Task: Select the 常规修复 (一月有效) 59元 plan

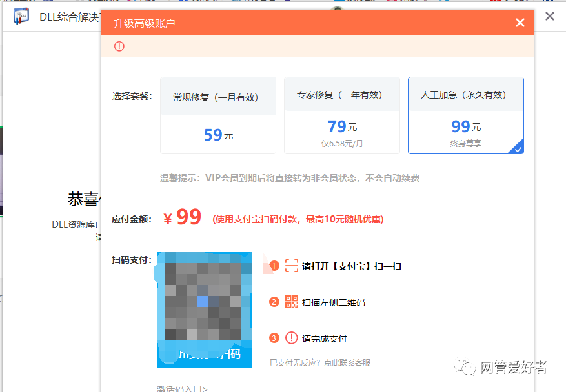Action: pos(218,115)
